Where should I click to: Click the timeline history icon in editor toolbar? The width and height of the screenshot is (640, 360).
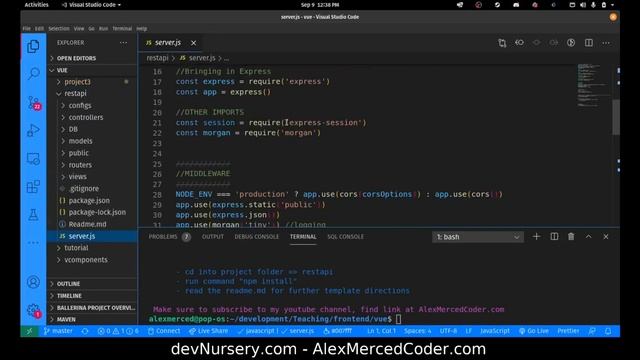[x=571, y=43]
